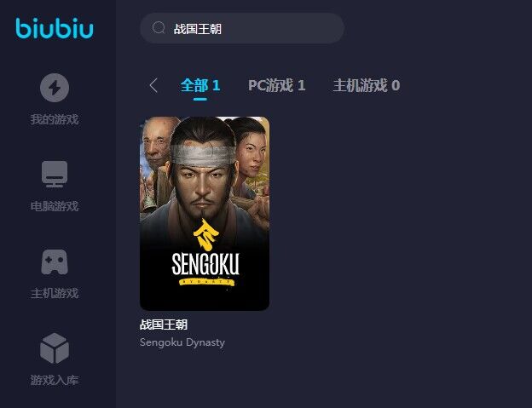Screen dimensions: 532x408
Task: Click the 战国王朝 game title below the cover
Action: (164, 325)
